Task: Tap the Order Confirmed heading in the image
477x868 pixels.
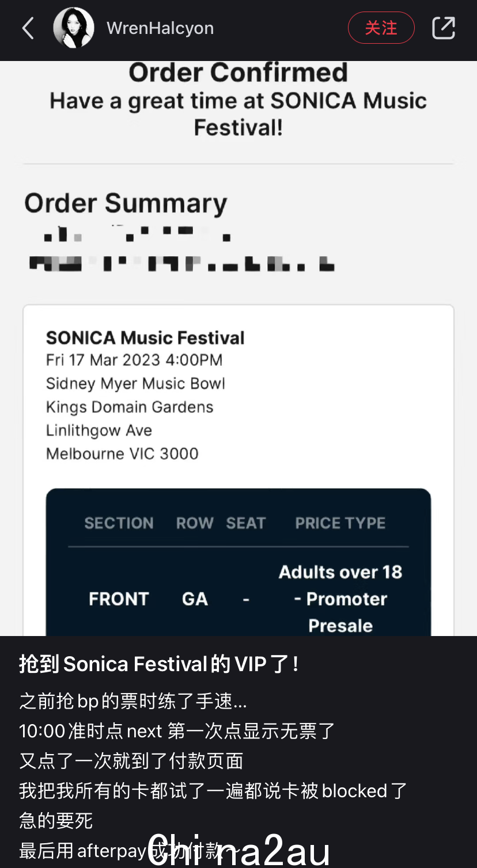Action: [x=238, y=73]
